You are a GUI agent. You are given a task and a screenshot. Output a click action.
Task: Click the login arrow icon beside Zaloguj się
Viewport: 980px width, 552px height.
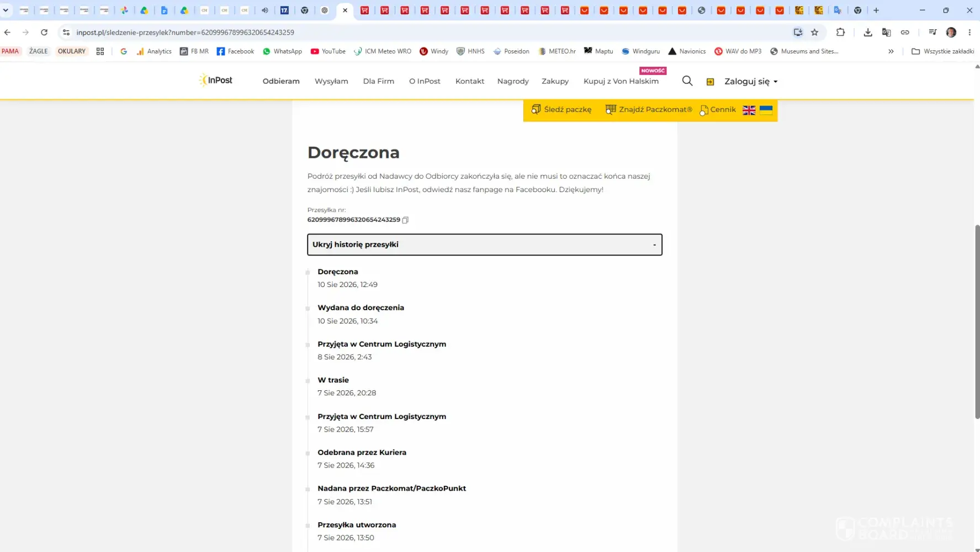[711, 82]
